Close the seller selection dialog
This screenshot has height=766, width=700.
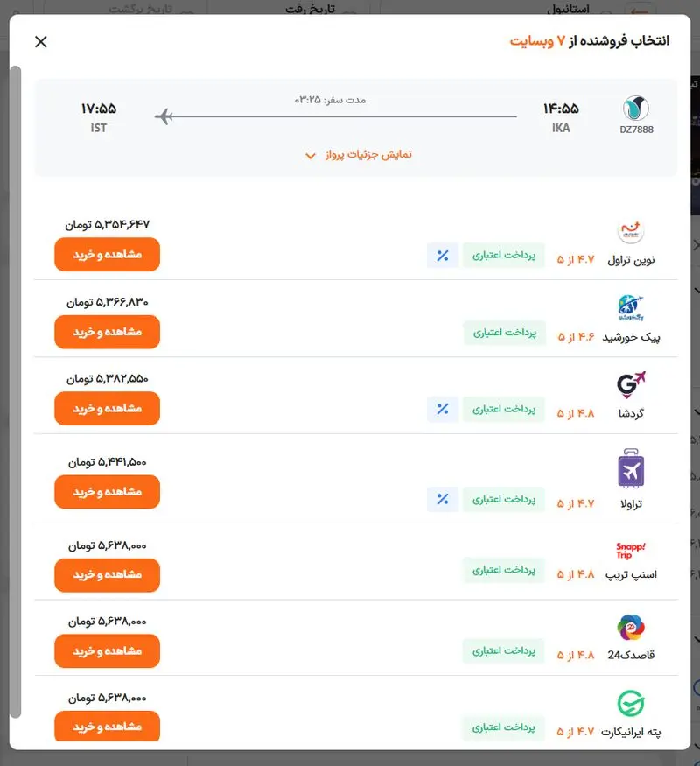pyautogui.click(x=41, y=41)
